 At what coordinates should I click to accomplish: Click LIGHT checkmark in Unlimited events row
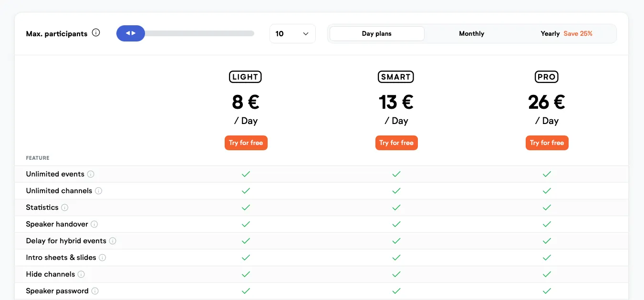246,174
